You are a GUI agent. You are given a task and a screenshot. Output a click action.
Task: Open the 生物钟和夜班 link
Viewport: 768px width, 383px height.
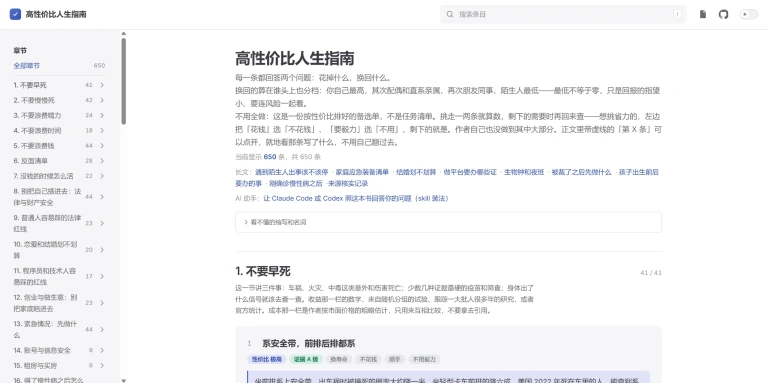524,172
